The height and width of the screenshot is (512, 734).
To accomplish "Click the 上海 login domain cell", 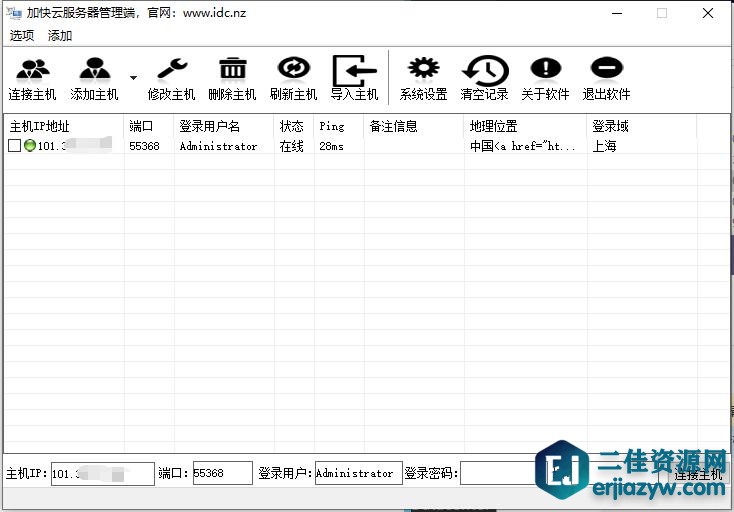I will (x=604, y=146).
